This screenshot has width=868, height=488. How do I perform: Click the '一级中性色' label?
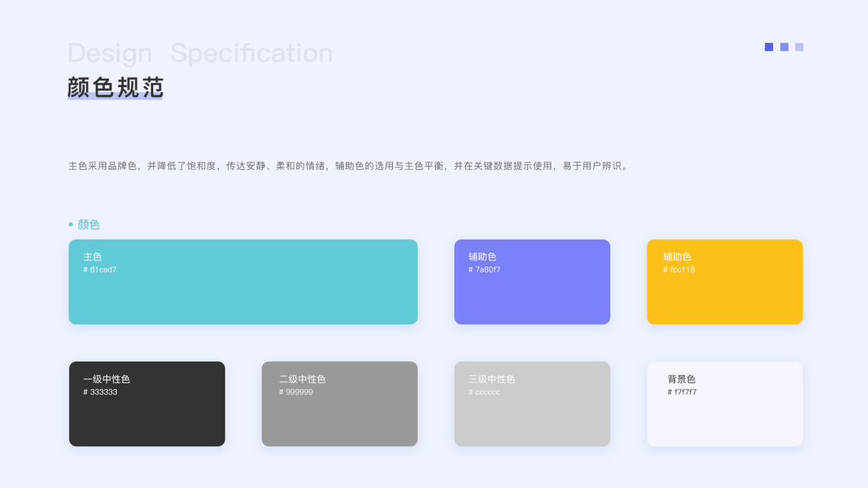tap(107, 379)
